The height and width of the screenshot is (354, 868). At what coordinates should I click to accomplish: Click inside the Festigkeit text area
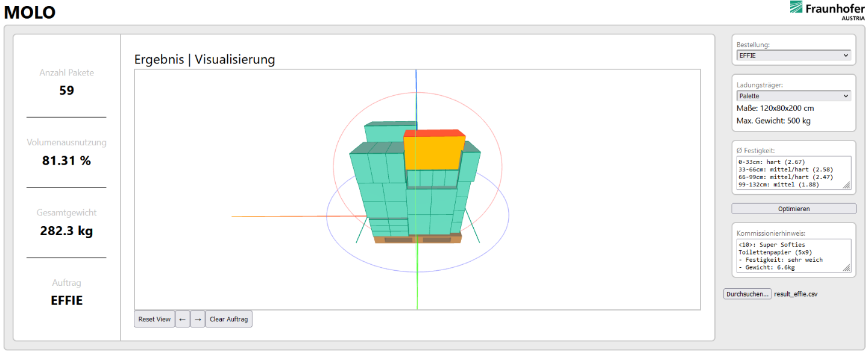pos(794,172)
